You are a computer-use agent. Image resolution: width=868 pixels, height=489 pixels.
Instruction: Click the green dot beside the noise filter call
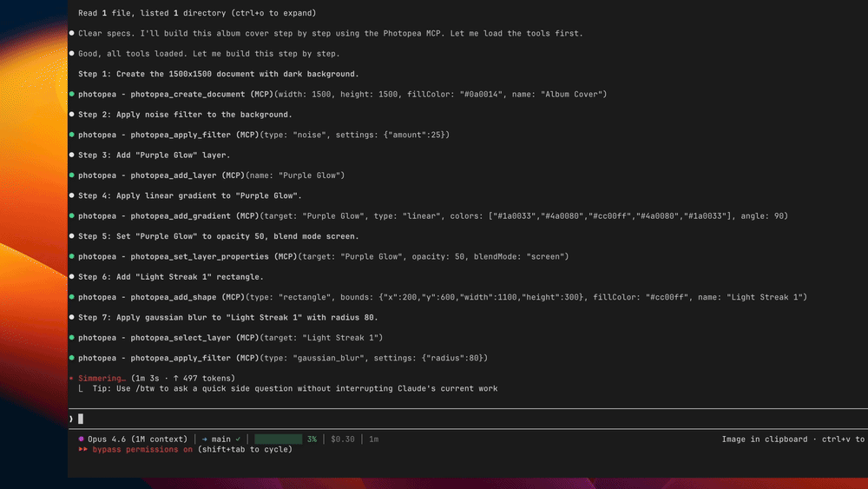(71, 135)
